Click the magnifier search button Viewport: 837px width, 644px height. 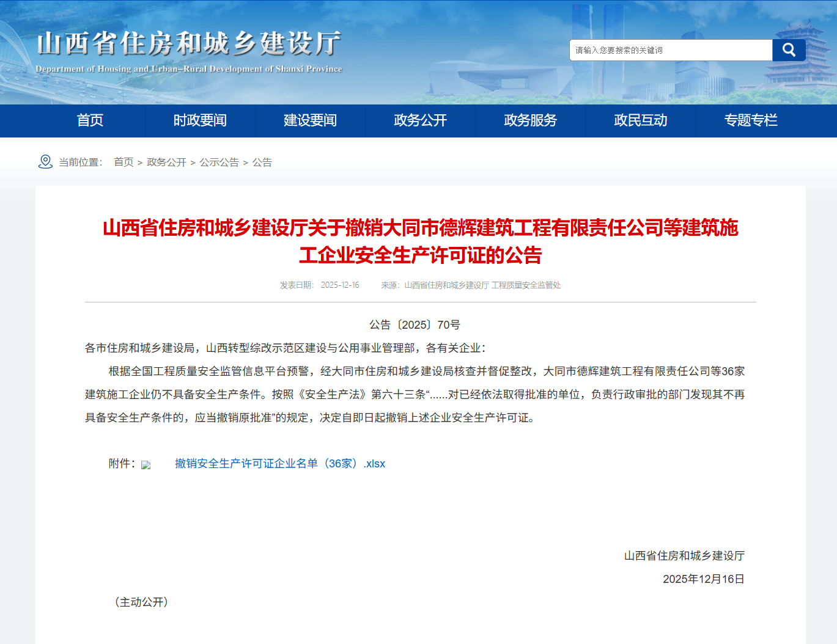[789, 50]
